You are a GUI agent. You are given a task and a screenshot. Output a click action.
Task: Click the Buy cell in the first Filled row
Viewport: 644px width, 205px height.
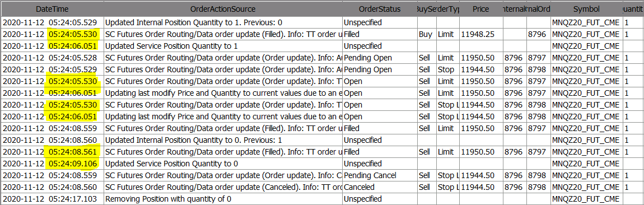click(426, 34)
